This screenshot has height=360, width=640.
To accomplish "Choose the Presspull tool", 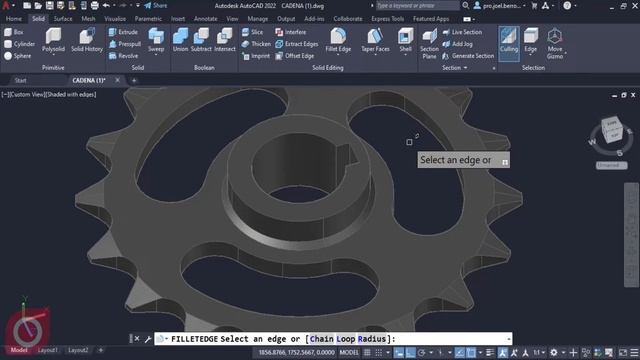I will pos(125,44).
